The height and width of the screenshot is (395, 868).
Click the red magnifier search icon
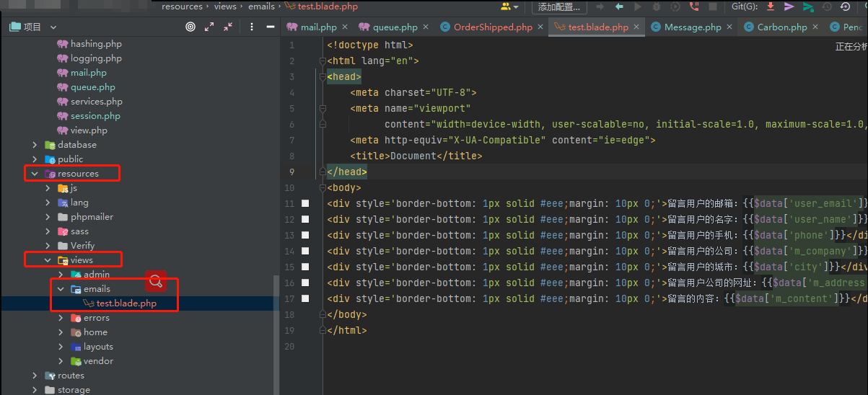[157, 280]
